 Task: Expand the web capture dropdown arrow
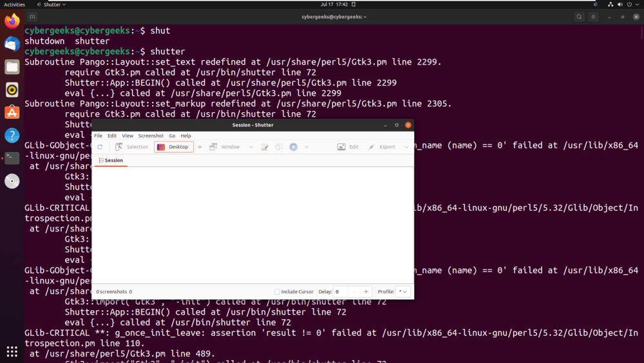(x=307, y=147)
